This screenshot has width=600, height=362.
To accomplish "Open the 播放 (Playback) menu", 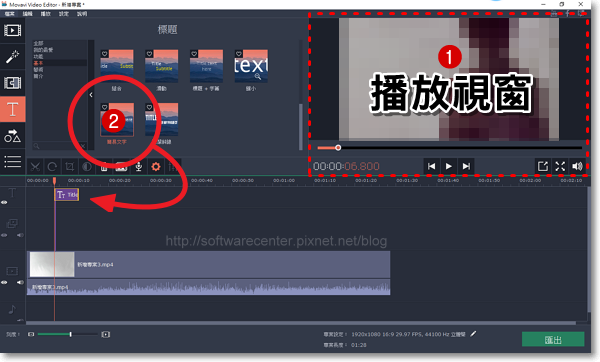I will coord(46,14).
